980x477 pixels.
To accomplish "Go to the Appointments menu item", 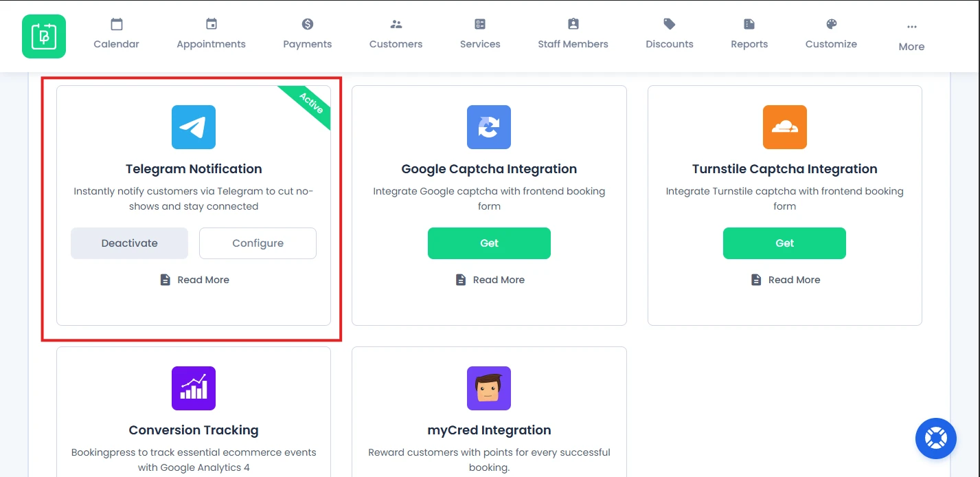I will point(212,34).
